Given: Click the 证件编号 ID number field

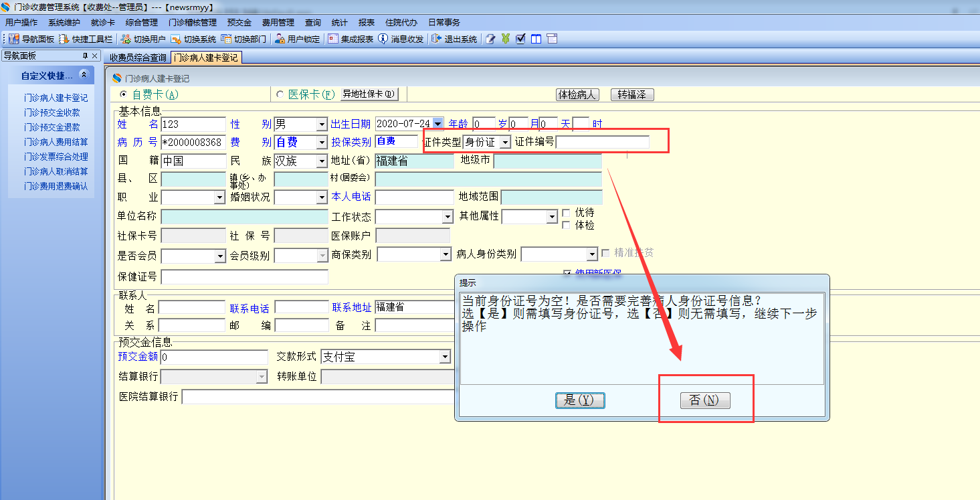Looking at the screenshot, I should click(x=603, y=142).
